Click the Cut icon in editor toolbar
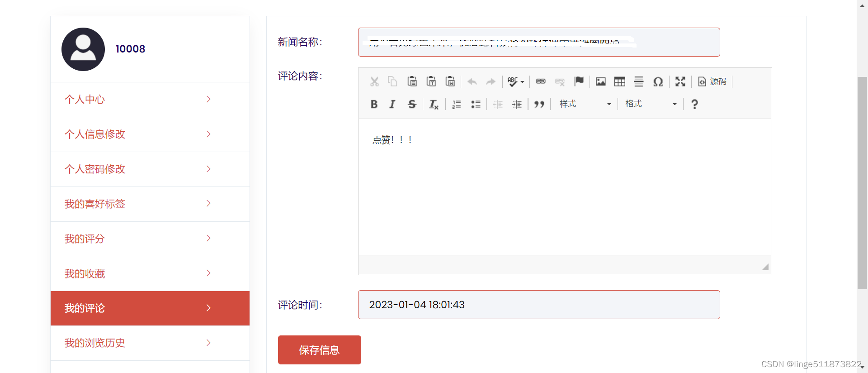This screenshot has height=373, width=868. point(374,81)
